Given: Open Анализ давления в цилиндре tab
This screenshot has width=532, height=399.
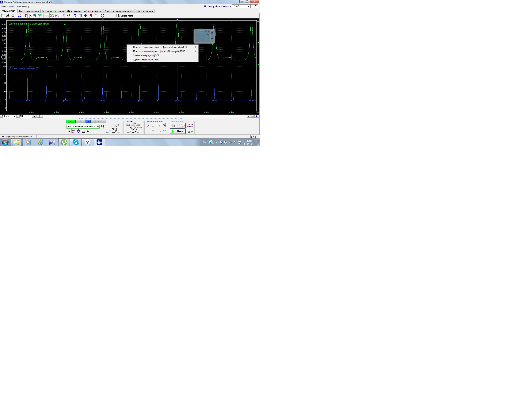Looking at the screenshot, I should pyautogui.click(x=119, y=11).
